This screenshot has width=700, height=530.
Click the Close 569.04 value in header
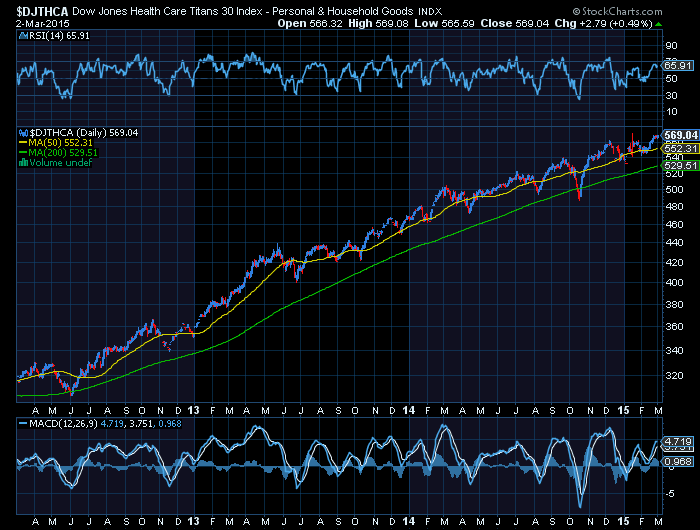point(514,23)
